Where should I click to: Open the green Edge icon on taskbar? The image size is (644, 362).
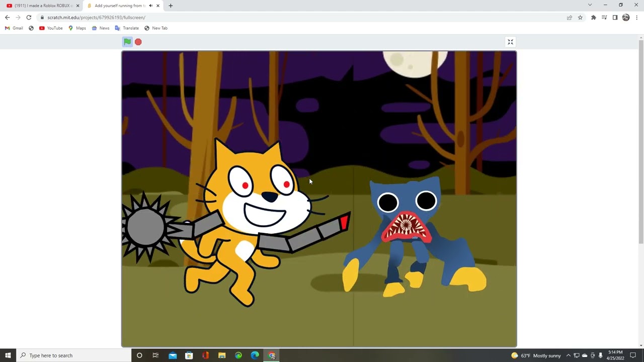pyautogui.click(x=238, y=355)
